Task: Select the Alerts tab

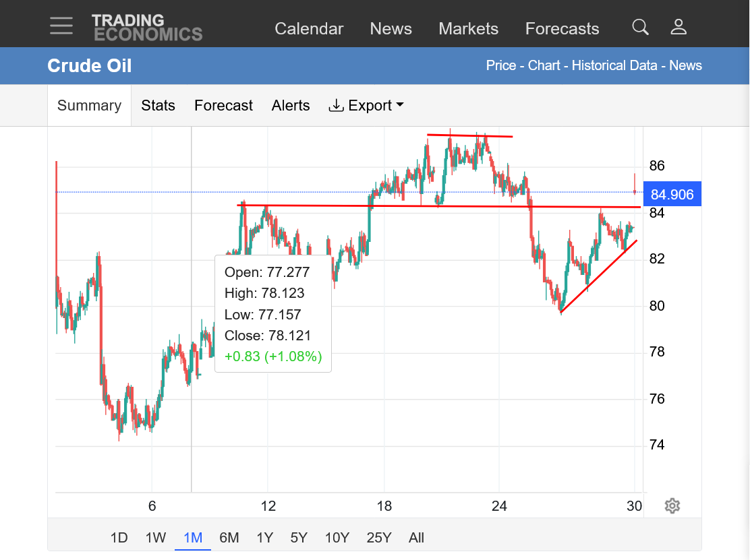Action: (291, 106)
